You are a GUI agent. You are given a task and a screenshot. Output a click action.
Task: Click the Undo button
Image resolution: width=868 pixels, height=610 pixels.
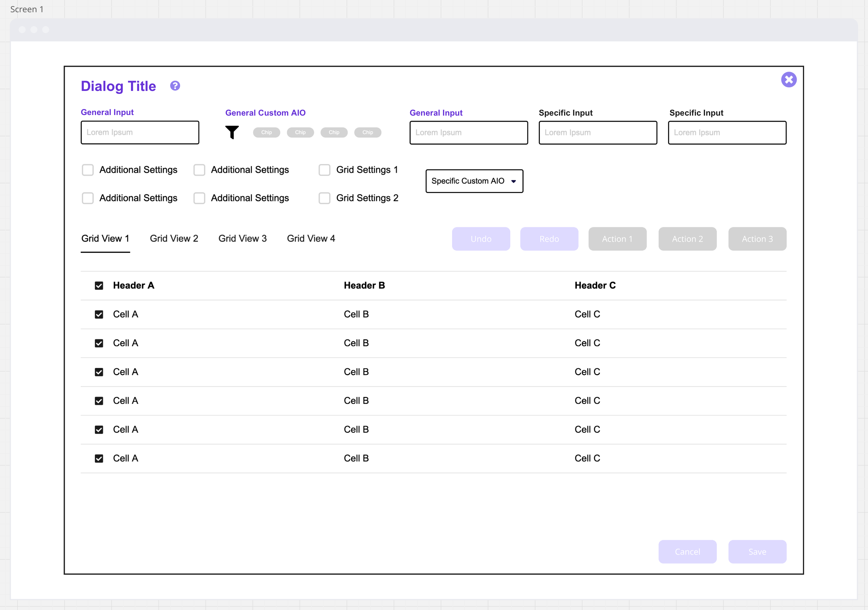(481, 239)
